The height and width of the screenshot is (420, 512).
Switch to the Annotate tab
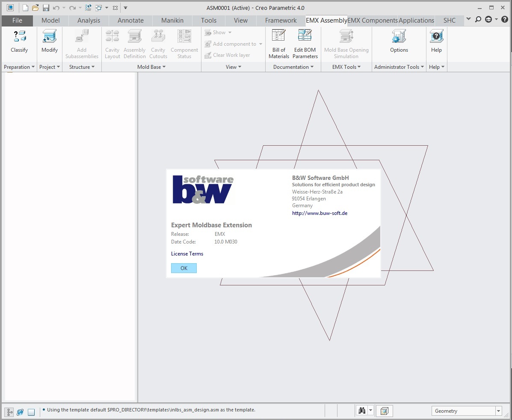(130, 20)
